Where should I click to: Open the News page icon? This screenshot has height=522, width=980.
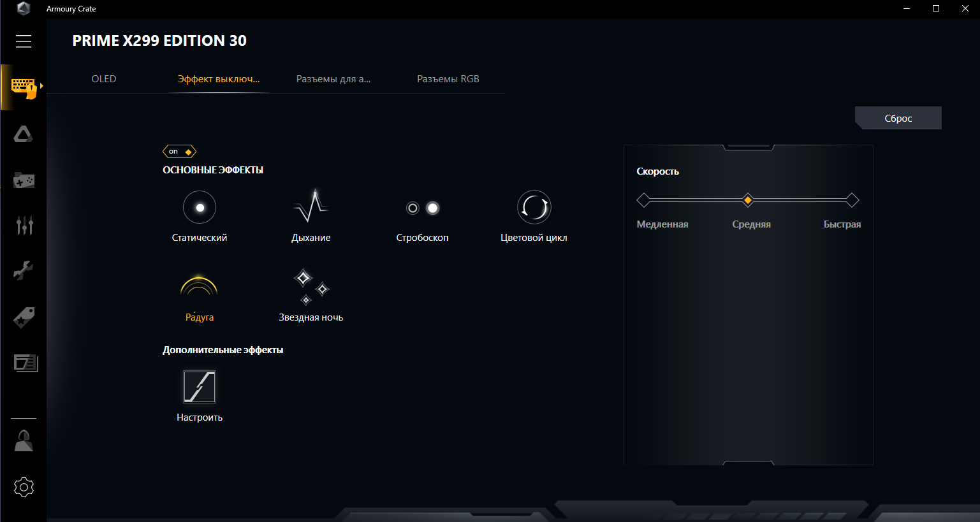(x=26, y=363)
